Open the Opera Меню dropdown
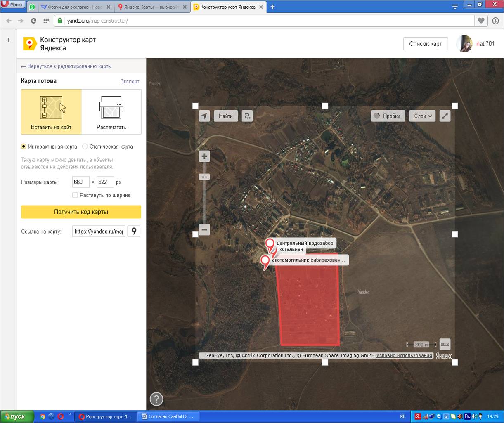The width and height of the screenshot is (504, 423). [x=12, y=5]
